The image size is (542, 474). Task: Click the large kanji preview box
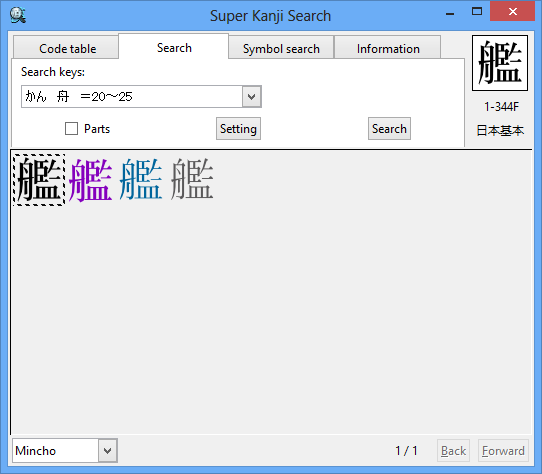click(500, 63)
